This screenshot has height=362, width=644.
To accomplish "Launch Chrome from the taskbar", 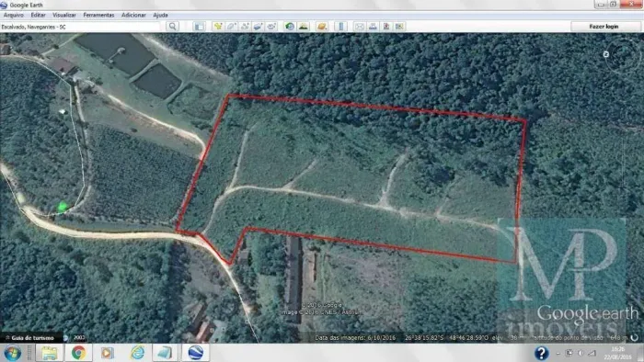I will pos(78,353).
